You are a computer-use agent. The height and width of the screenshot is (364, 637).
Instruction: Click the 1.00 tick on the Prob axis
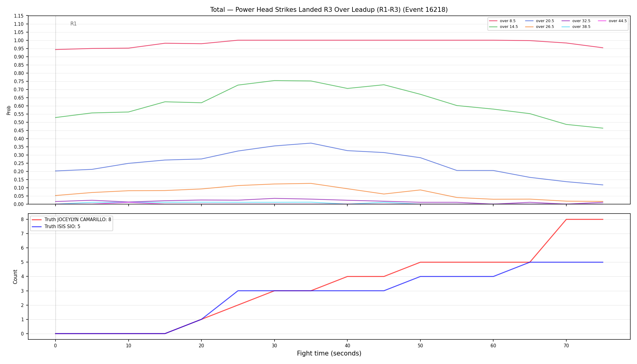(x=19, y=40)
